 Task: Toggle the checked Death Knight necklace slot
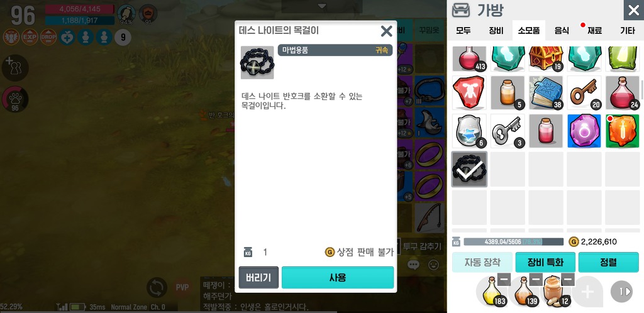(469, 169)
